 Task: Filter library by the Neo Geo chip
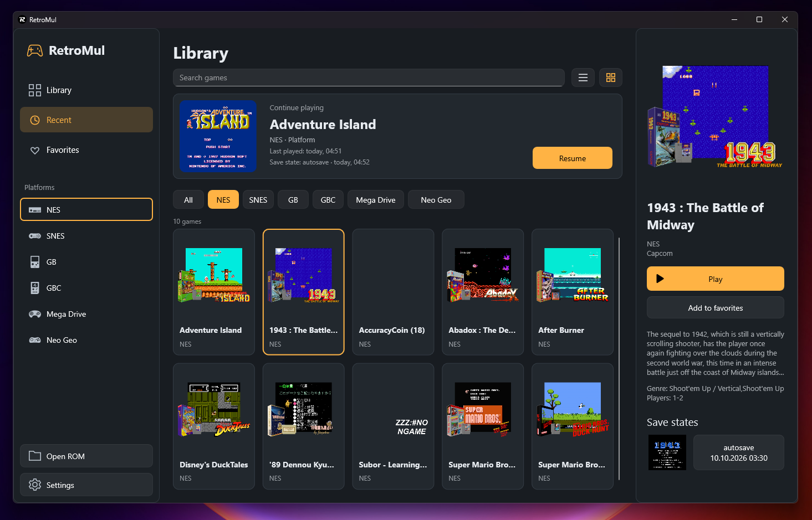click(x=436, y=200)
